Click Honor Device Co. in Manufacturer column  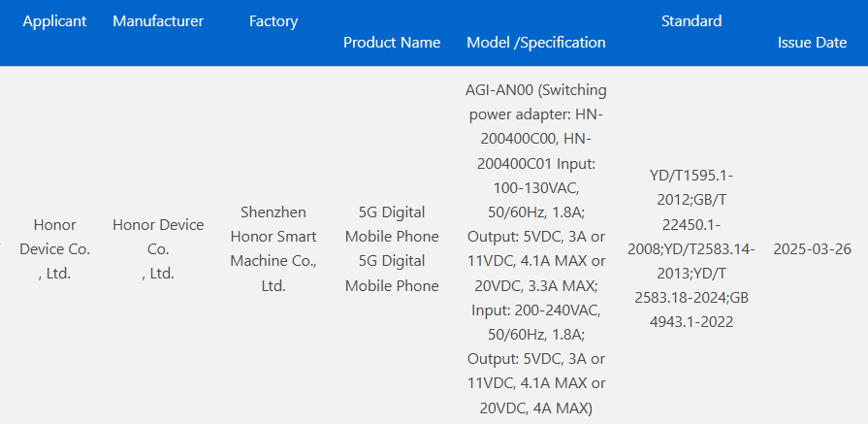click(158, 249)
